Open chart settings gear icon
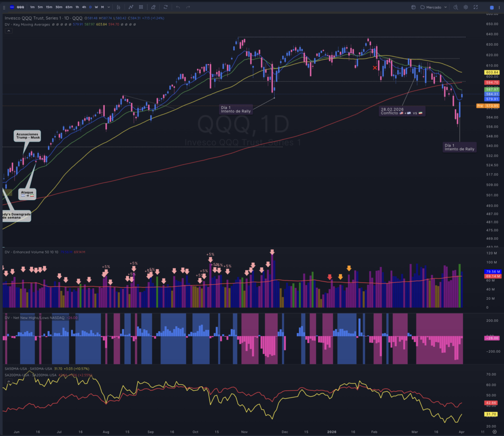This screenshot has height=436, width=504. tap(466, 7)
